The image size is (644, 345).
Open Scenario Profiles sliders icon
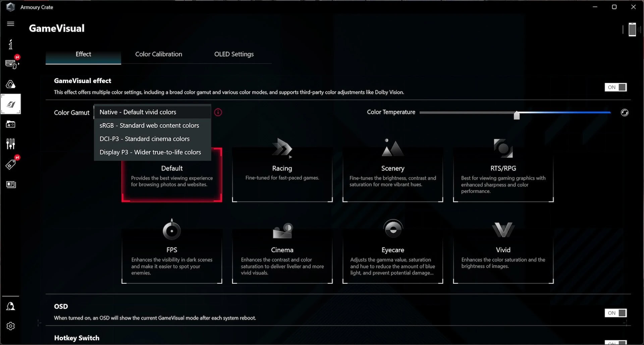pos(10,144)
